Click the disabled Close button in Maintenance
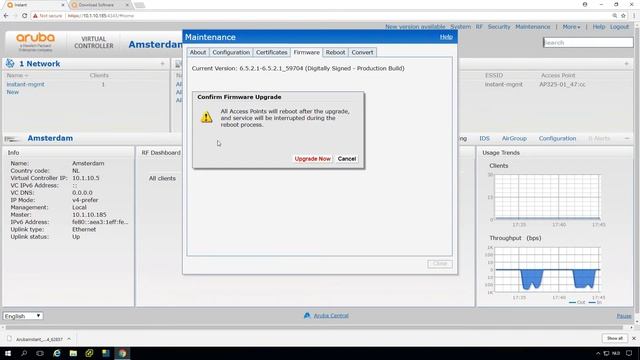This screenshot has height=360, width=640. pos(440,264)
